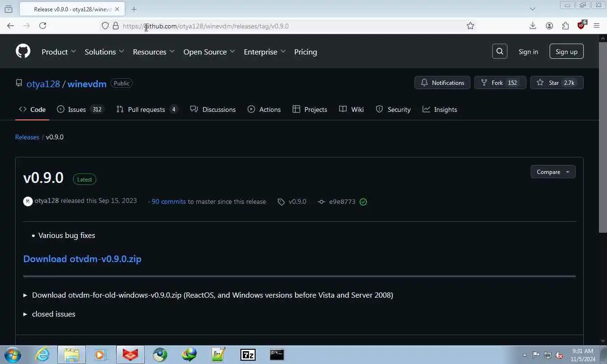The image size is (607, 364).
Task: Open the 90 commits link
Action: pos(168,201)
